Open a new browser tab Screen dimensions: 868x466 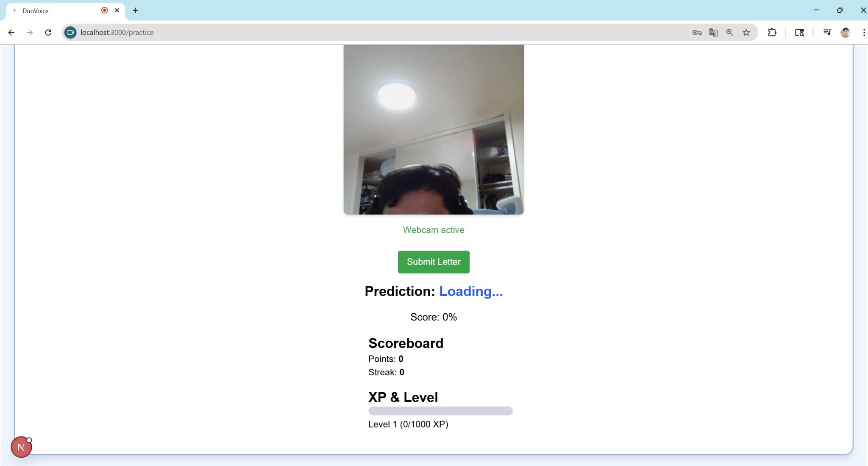coord(135,10)
